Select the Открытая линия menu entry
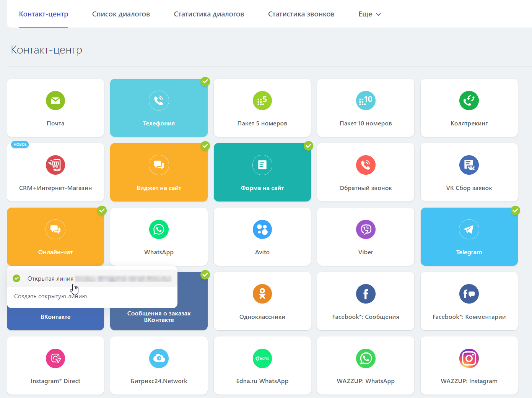 [x=92, y=278]
